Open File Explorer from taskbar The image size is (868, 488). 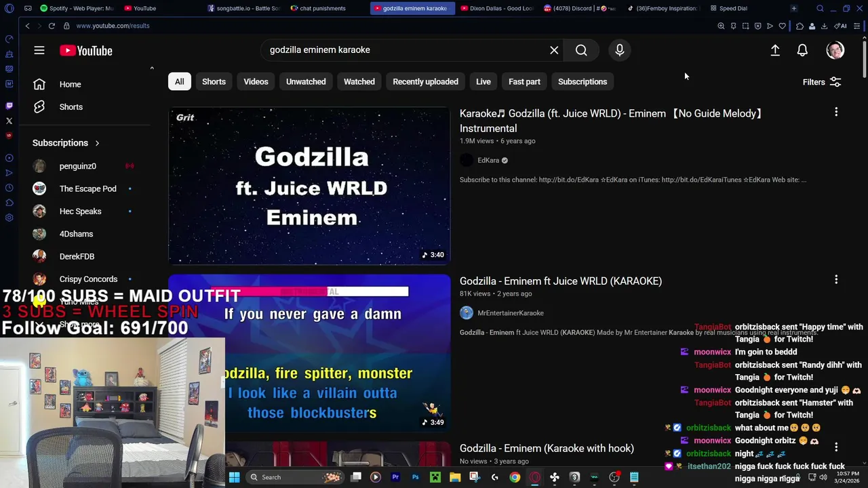(455, 477)
